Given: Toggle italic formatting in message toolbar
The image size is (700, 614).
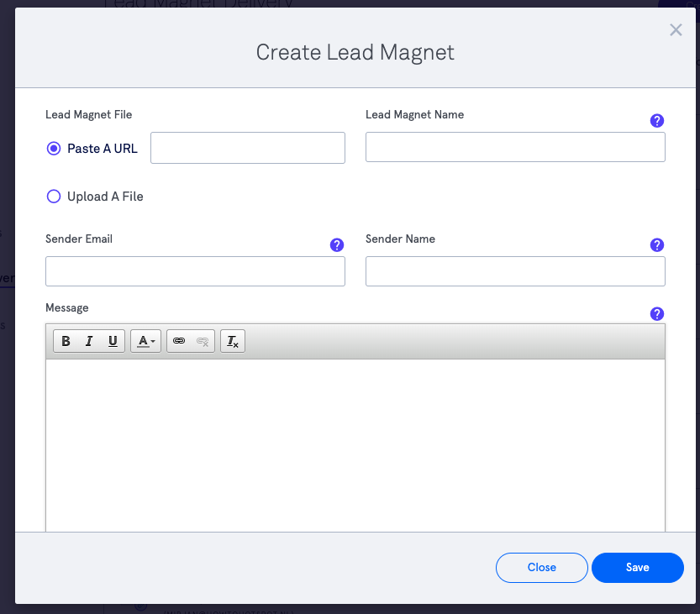Looking at the screenshot, I should tap(89, 341).
